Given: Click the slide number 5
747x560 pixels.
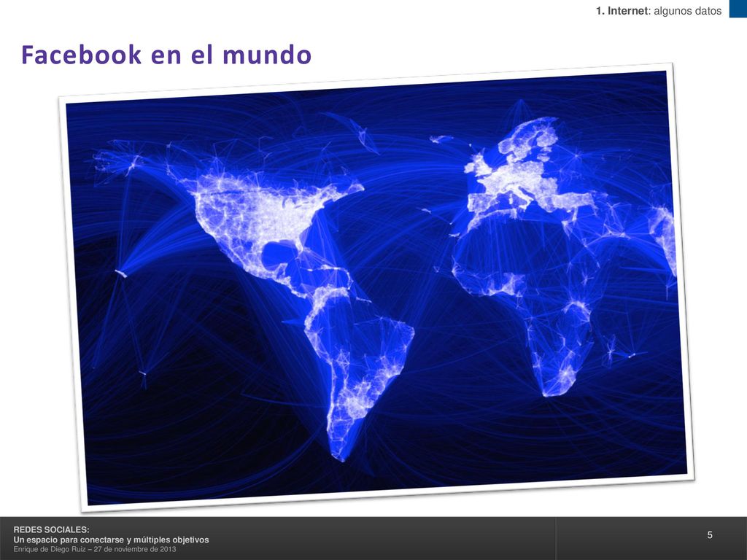Looking at the screenshot, I should [x=710, y=534].
